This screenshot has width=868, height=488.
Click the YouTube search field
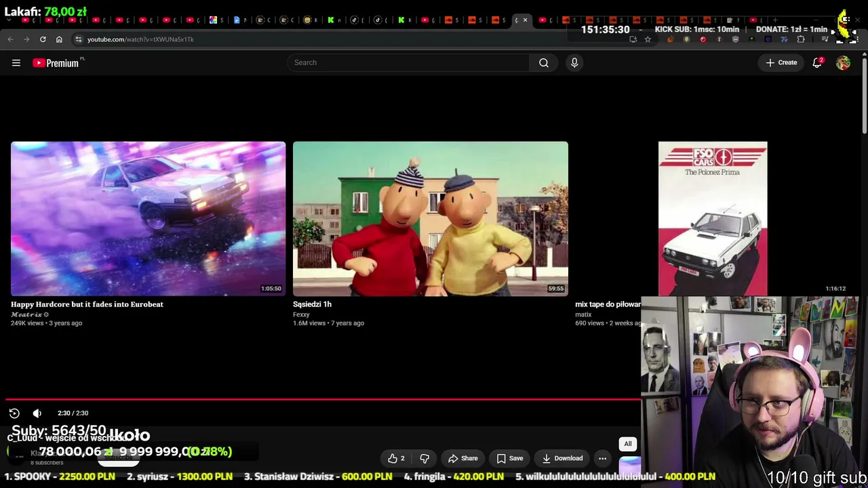tap(408, 62)
